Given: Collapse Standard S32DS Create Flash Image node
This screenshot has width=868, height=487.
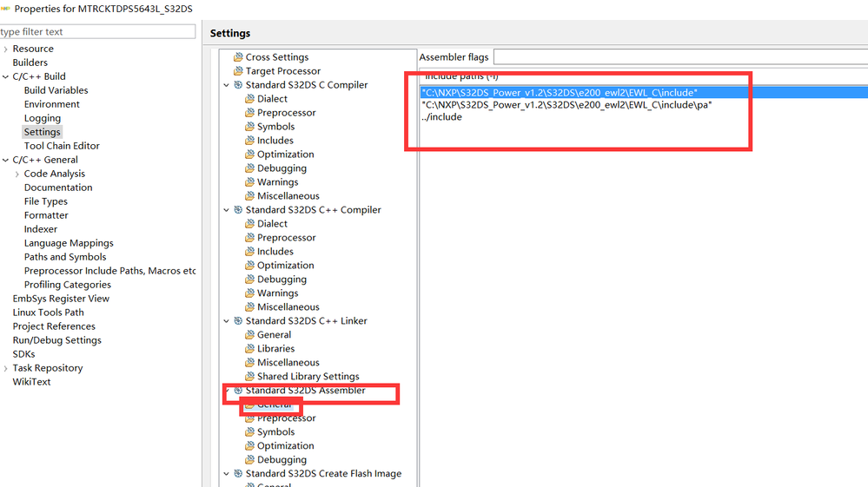Looking at the screenshot, I should pos(227,474).
